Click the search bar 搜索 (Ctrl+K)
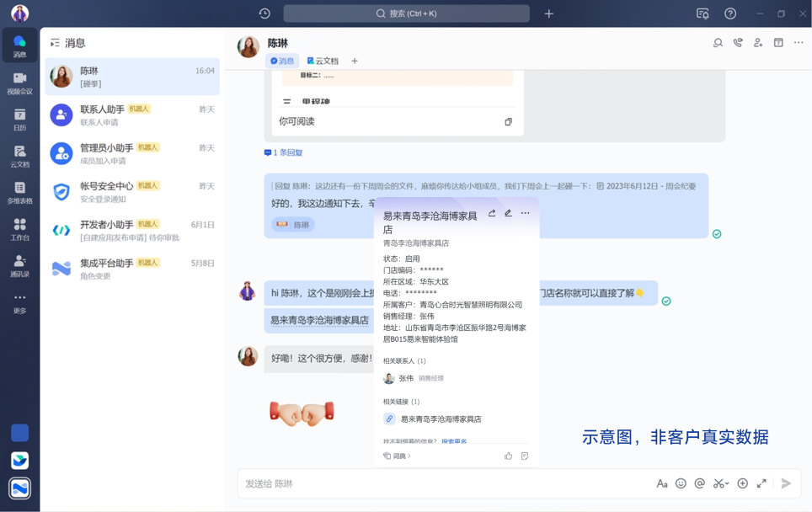 tap(407, 13)
